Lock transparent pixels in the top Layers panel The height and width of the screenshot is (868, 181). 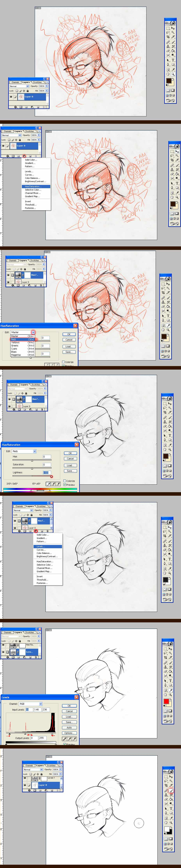pyautogui.click(x=17, y=91)
